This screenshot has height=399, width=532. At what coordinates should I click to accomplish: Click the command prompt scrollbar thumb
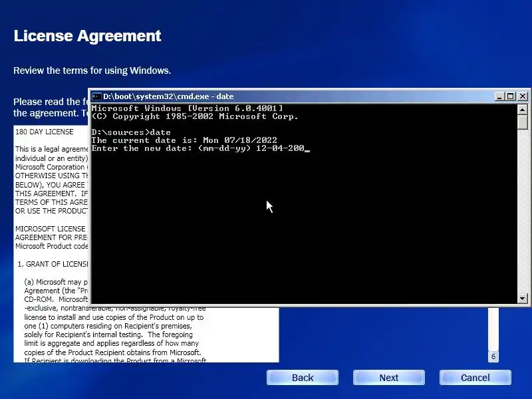click(x=523, y=122)
